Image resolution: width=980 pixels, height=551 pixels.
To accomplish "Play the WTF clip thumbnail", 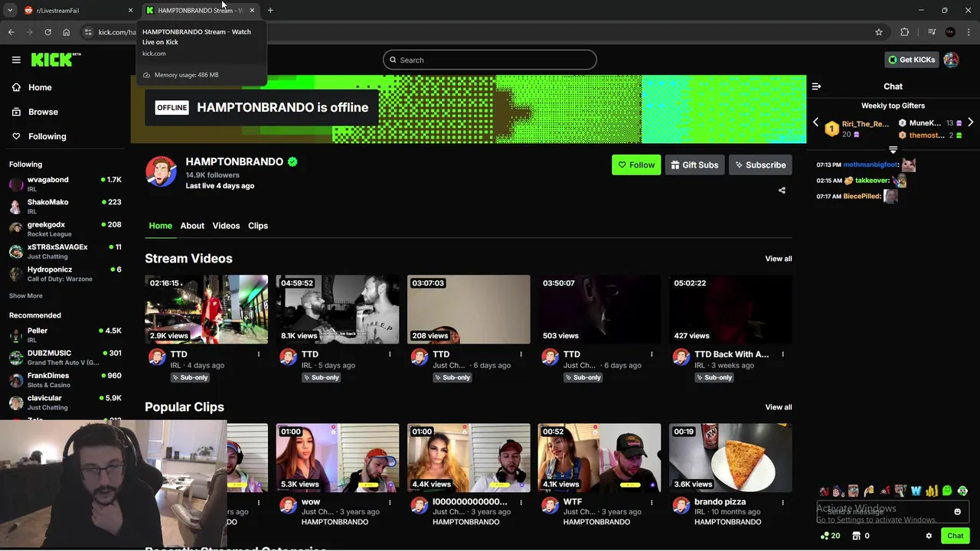I will (599, 458).
